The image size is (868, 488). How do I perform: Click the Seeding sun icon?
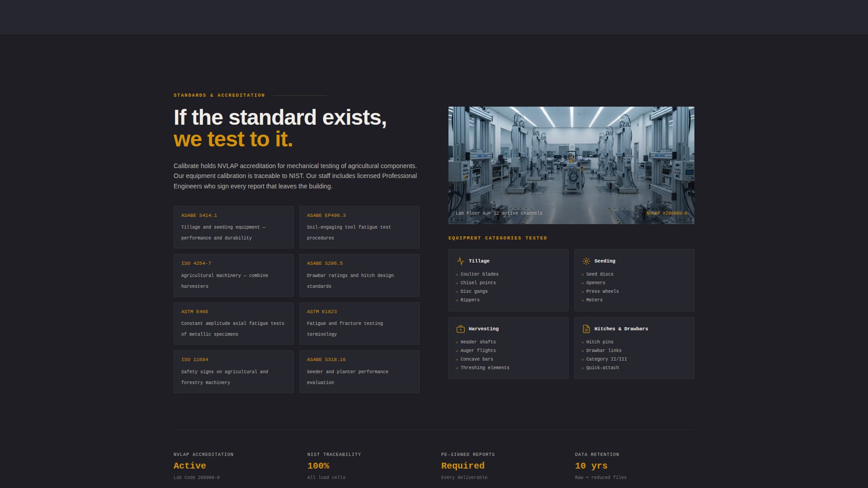[x=586, y=261]
